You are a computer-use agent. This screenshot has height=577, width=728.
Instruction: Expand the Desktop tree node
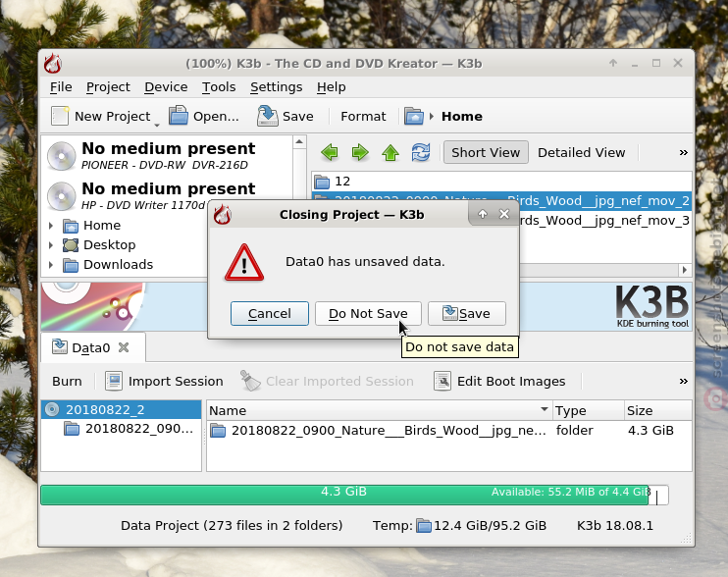click(x=51, y=245)
